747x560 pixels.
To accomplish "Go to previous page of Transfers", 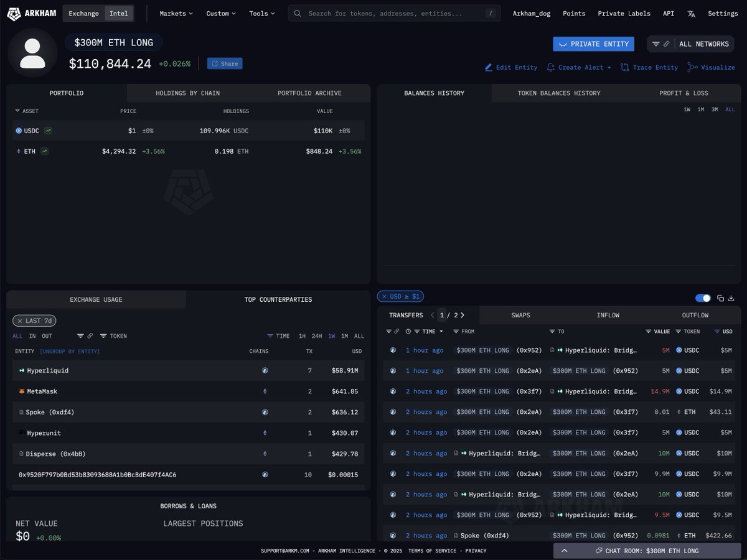I will (x=433, y=315).
